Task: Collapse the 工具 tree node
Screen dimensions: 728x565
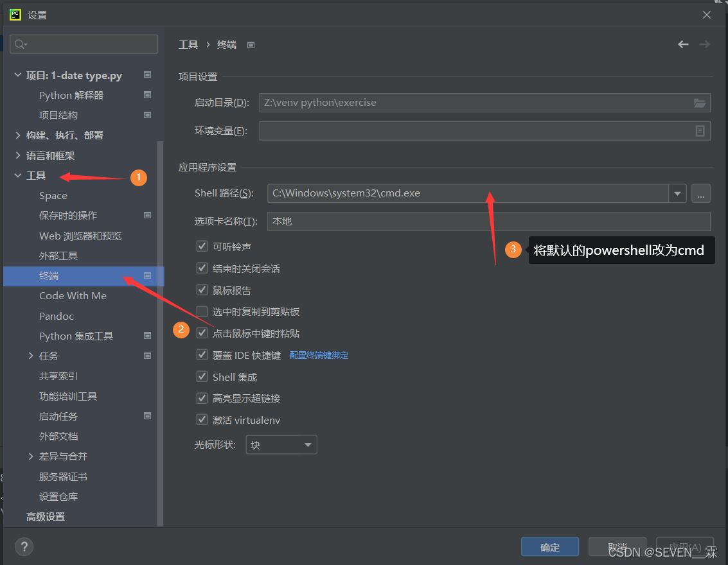Action: pyautogui.click(x=17, y=175)
